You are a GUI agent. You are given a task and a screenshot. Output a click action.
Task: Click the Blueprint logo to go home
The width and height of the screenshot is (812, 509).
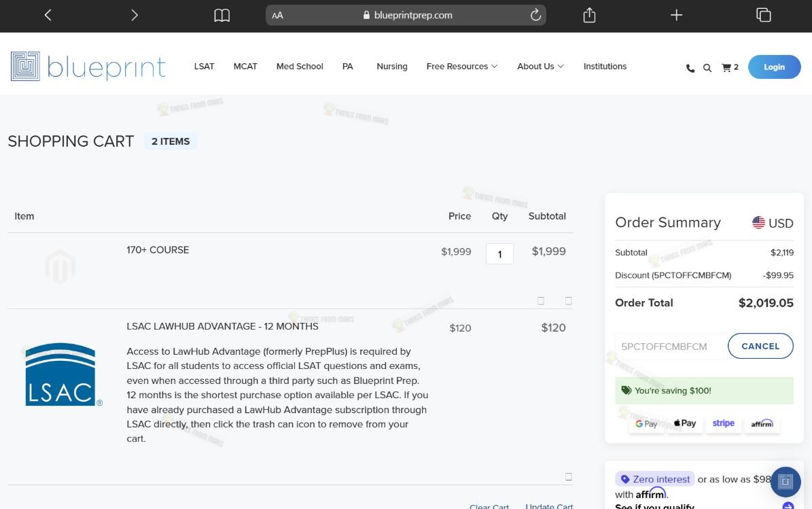pyautogui.click(x=88, y=67)
